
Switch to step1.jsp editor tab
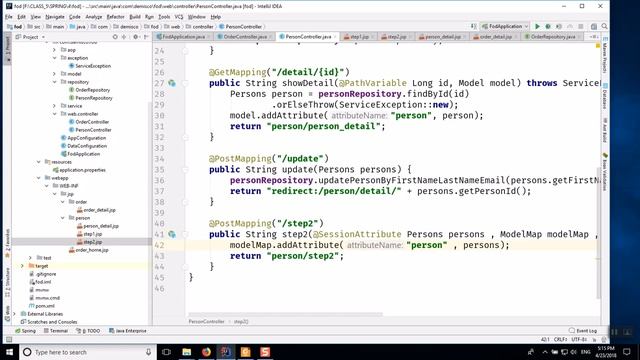358,37
